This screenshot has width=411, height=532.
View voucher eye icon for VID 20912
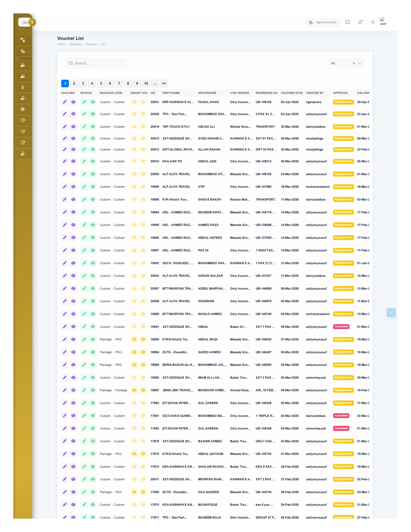[73, 138]
